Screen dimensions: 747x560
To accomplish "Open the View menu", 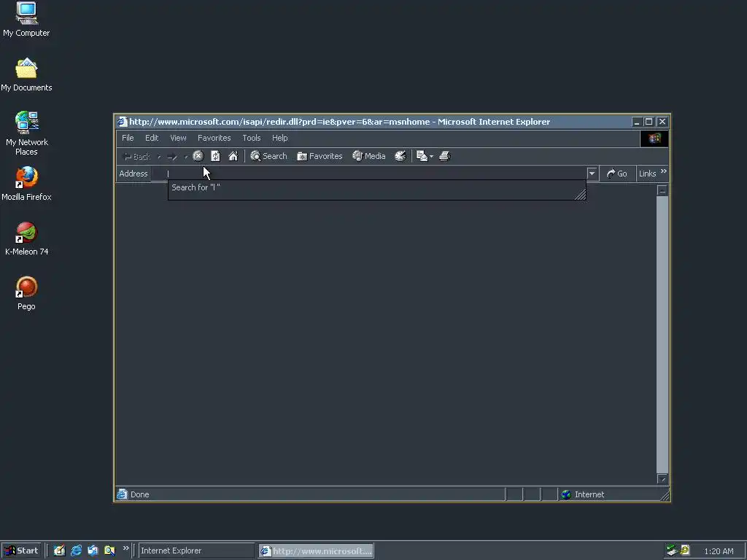I will 178,138.
